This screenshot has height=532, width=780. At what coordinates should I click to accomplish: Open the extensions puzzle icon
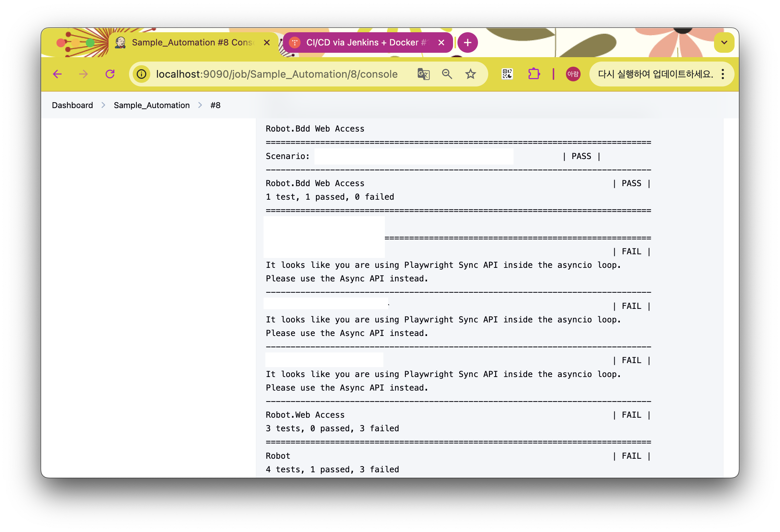click(x=534, y=74)
